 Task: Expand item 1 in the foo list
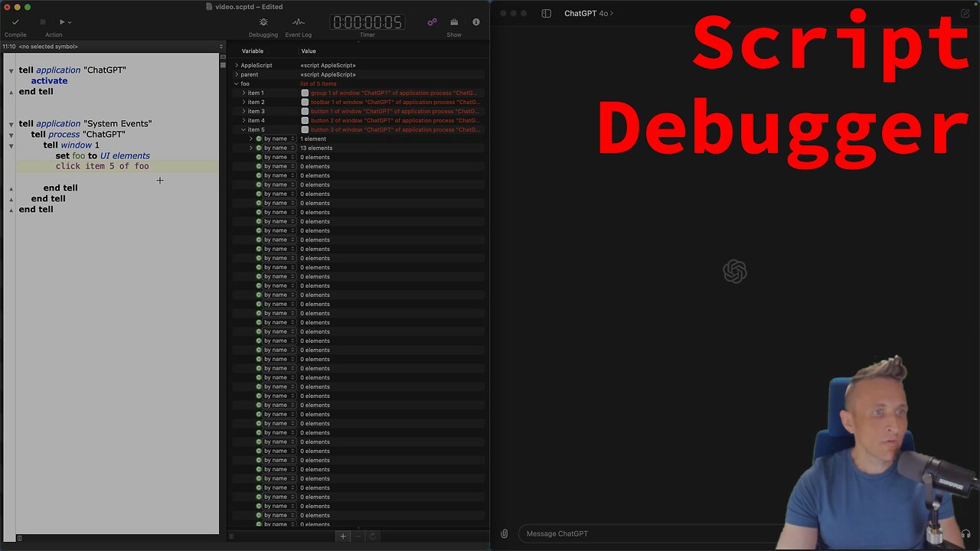pos(243,93)
